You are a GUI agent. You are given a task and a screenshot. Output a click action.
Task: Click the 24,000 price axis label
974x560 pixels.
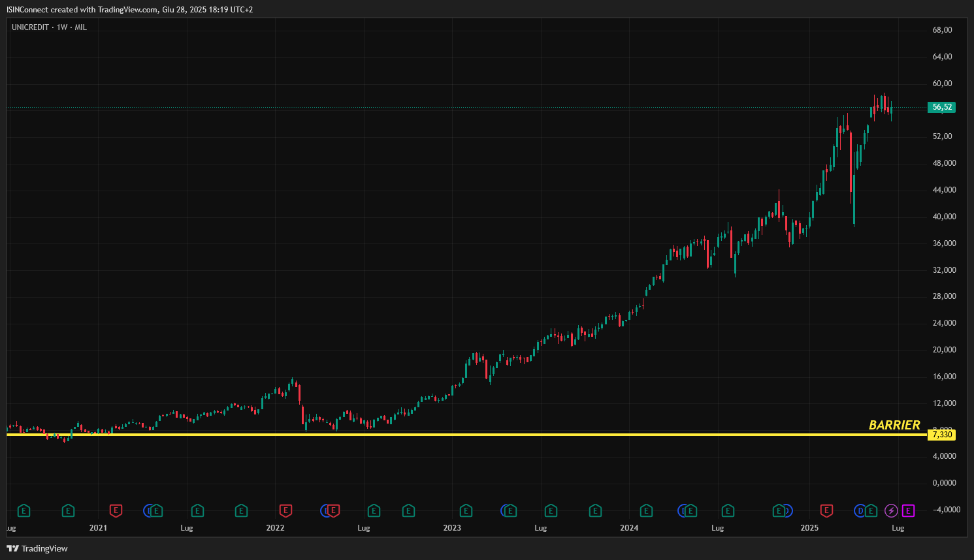[944, 323]
